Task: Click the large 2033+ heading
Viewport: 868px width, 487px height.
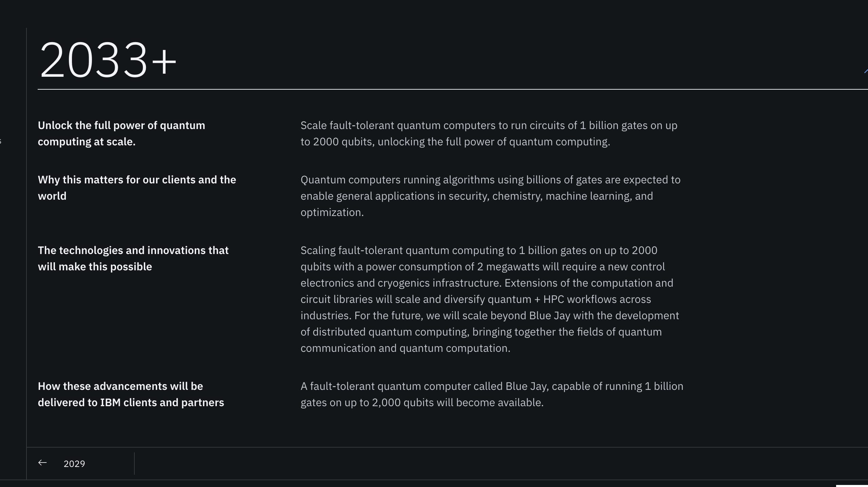Action: (x=108, y=60)
